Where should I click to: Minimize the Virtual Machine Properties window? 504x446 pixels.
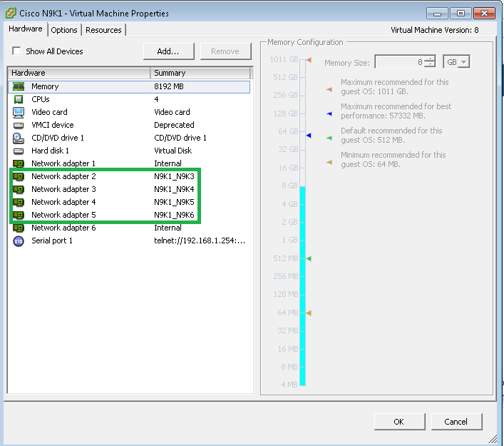pyautogui.click(x=437, y=13)
